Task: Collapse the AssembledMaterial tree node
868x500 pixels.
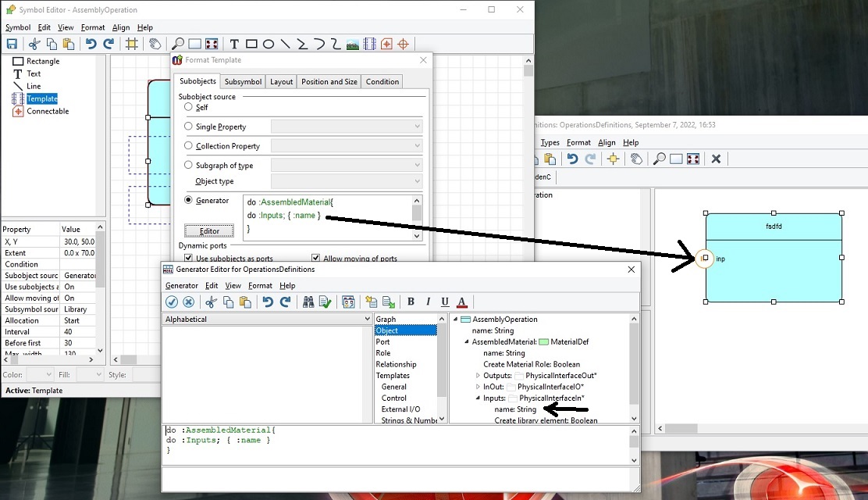Action: [x=467, y=342]
